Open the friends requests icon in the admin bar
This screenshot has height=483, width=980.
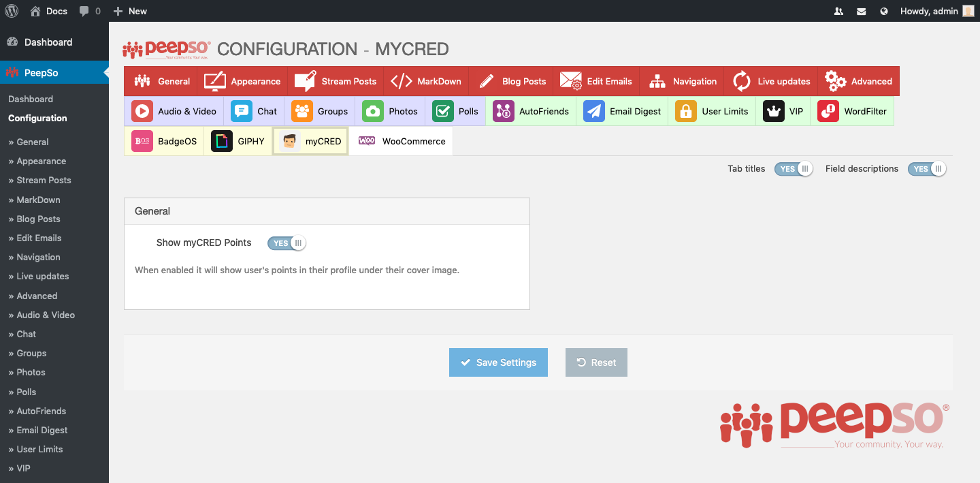coord(838,12)
